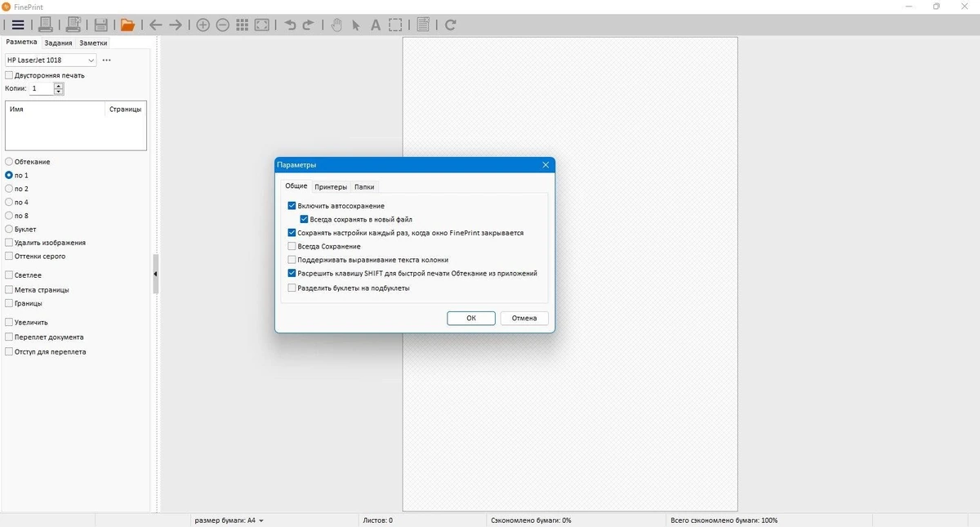Click the three-dots printer properties button
Viewport: 980px width, 527px height.
[106, 60]
